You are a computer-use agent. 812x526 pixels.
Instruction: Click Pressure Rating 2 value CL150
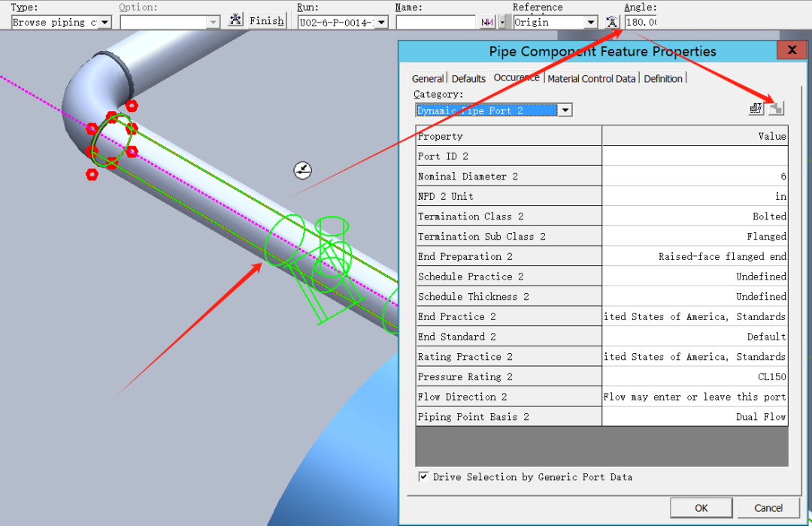pyautogui.click(x=695, y=376)
